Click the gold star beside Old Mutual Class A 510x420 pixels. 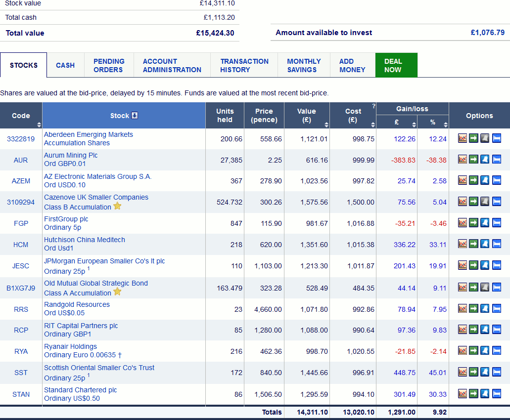[x=117, y=292]
